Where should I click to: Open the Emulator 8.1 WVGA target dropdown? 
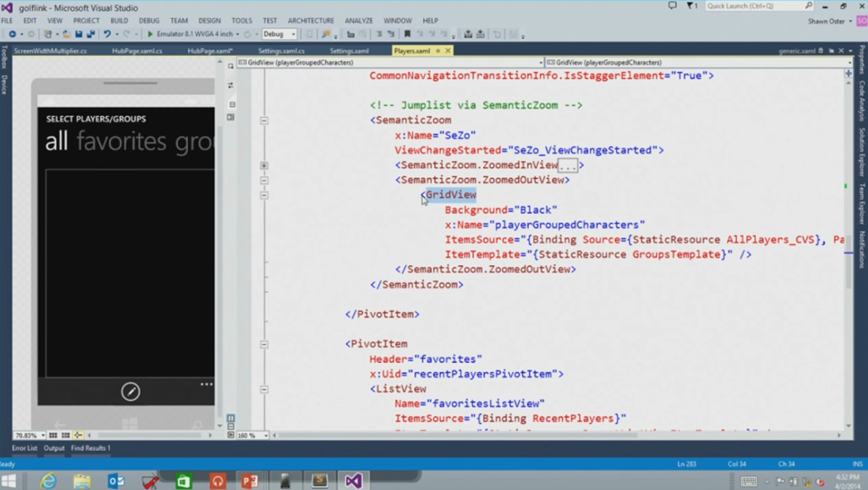click(x=198, y=34)
